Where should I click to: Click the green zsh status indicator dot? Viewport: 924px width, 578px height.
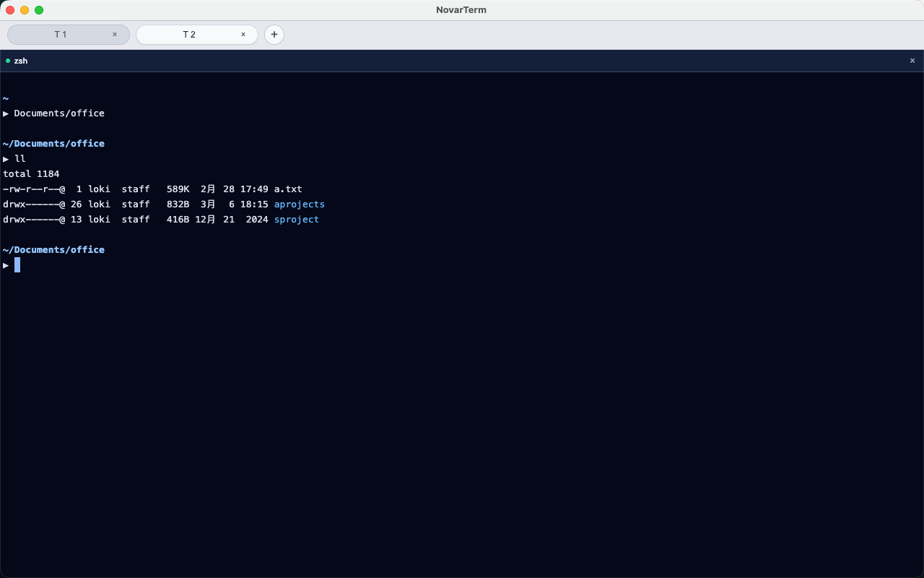pos(7,61)
